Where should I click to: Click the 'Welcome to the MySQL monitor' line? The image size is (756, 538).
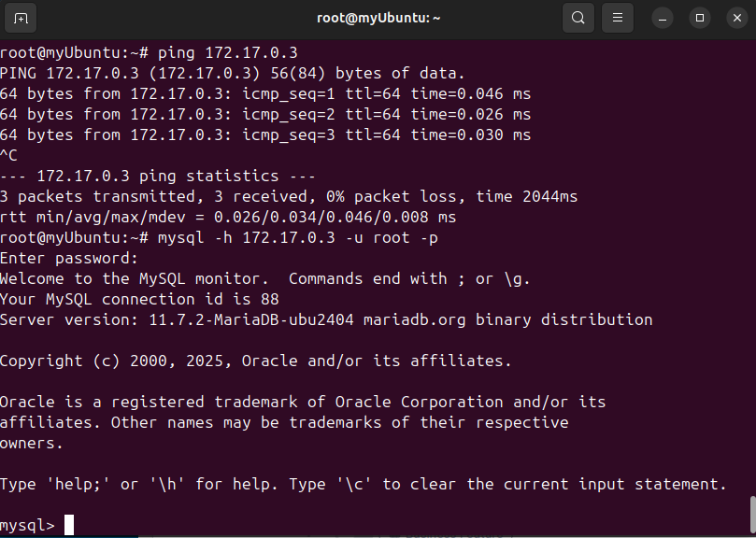pos(265,278)
